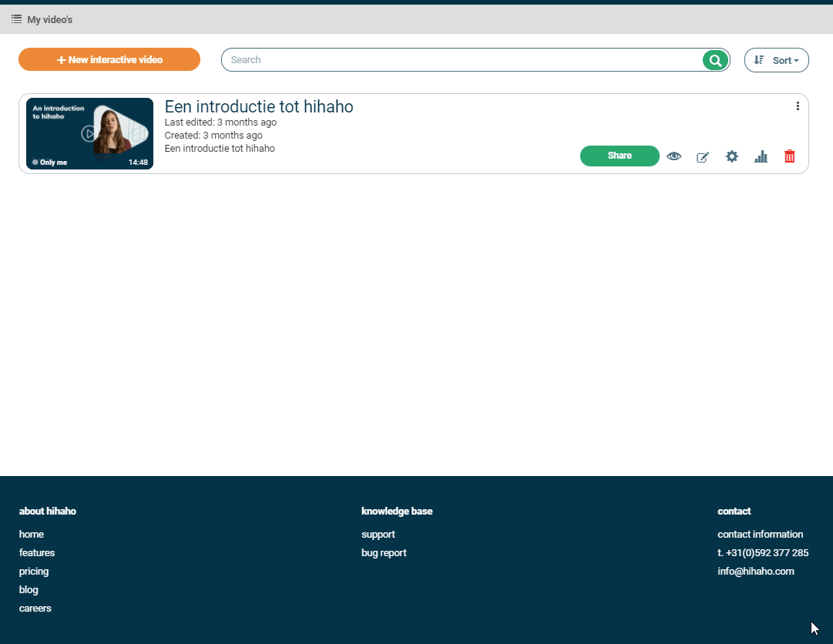
Task: Click the list icon beside My video's
Action: [x=16, y=19]
